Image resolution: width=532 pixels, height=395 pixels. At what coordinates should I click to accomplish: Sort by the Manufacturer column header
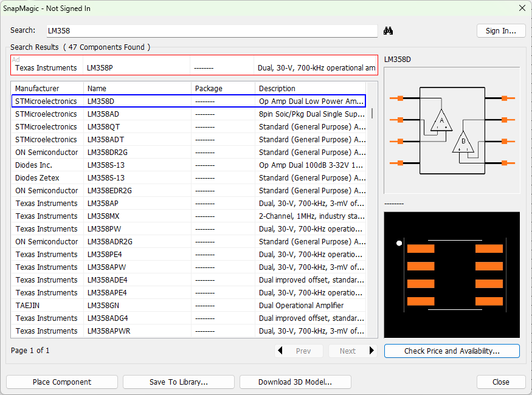pyautogui.click(x=47, y=89)
